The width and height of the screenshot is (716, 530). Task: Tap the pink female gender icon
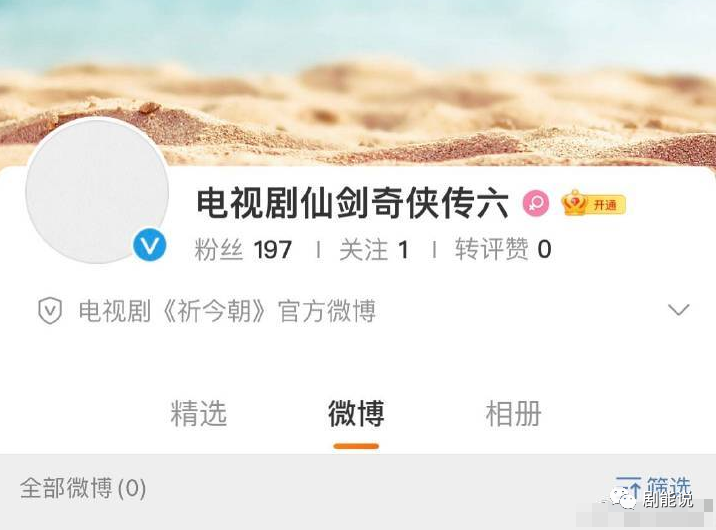click(x=536, y=203)
